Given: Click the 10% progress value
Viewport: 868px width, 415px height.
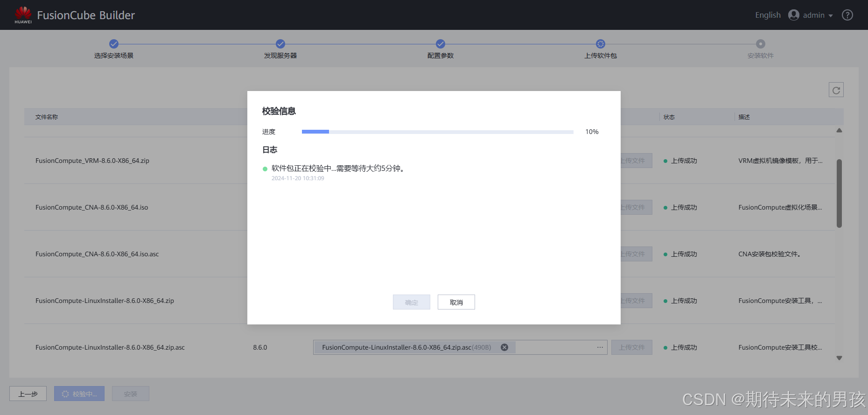Looking at the screenshot, I should pos(592,132).
